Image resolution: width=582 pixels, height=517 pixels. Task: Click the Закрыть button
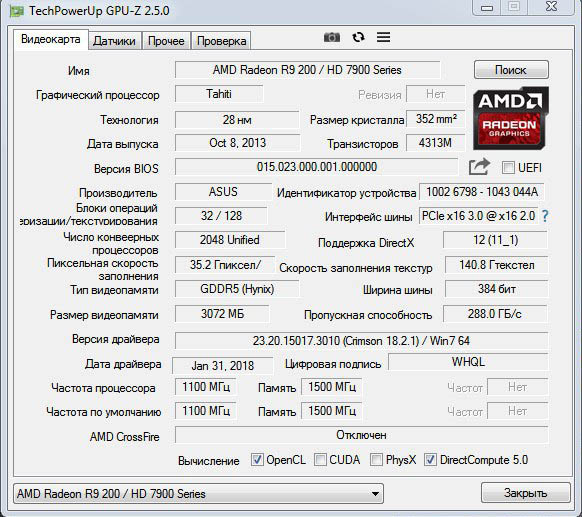point(526,493)
